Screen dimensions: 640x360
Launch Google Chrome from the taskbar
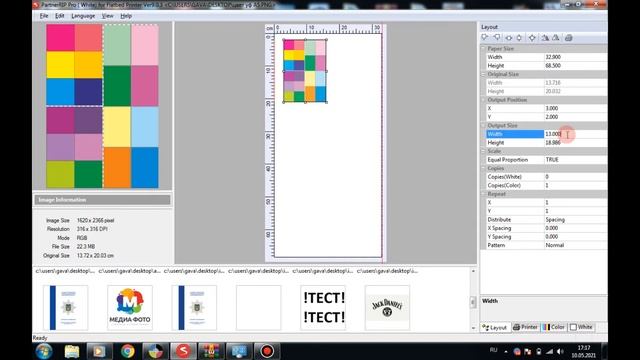[x=127, y=351]
